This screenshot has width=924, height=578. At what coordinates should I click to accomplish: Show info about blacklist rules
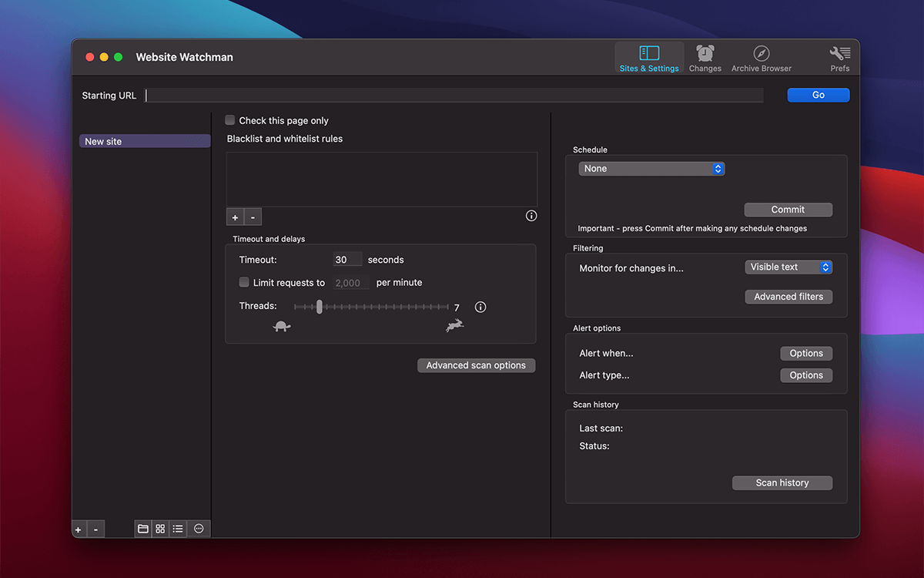click(531, 216)
